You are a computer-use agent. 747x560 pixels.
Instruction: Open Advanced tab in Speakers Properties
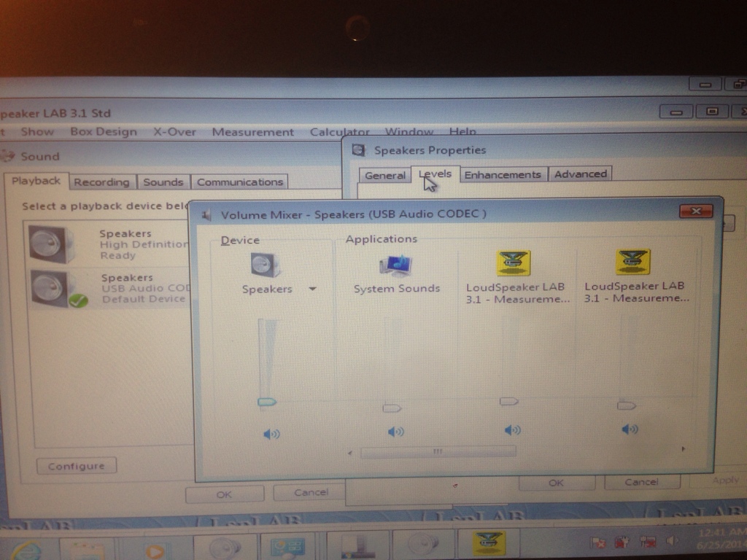click(x=580, y=174)
